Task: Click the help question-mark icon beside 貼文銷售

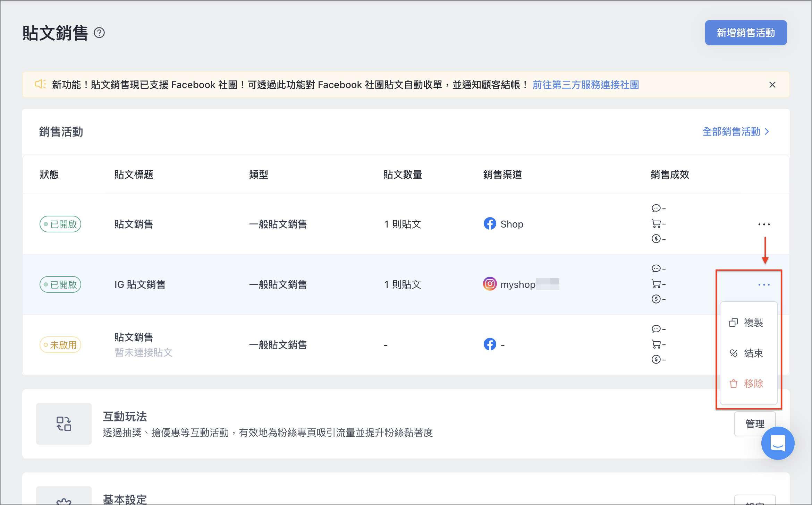Action: (99, 33)
